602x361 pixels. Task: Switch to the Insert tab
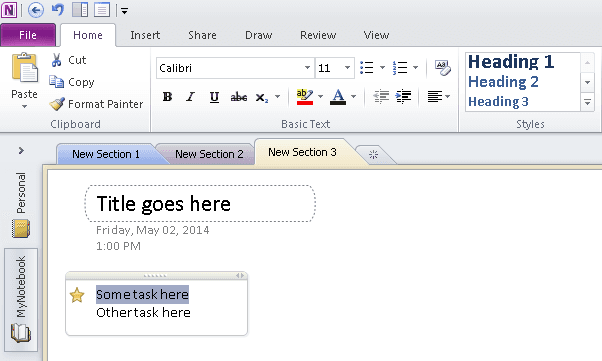point(145,35)
